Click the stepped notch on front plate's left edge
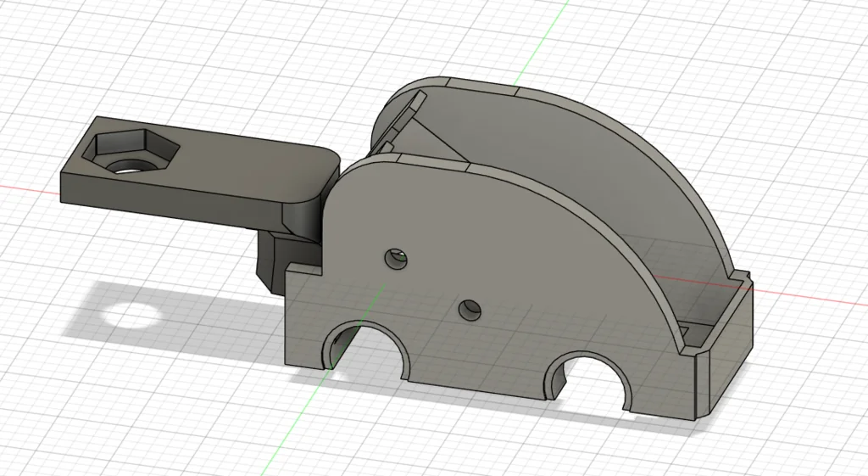This screenshot has width=868, height=476. [x=302, y=270]
